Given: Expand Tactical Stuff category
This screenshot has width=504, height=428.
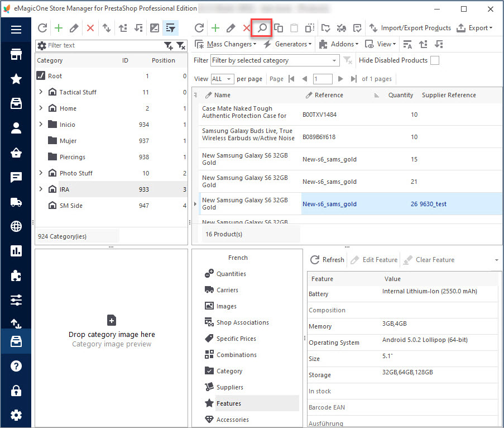Looking at the screenshot, I should point(41,92).
